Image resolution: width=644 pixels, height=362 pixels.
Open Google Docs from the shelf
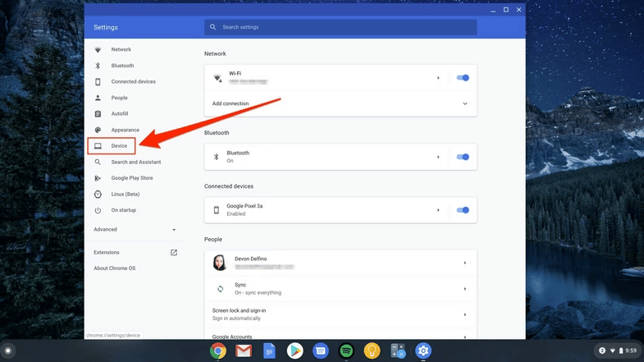(269, 351)
